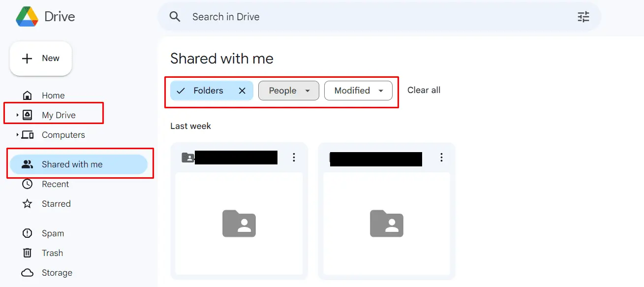644x287 pixels.
Task: Click the Storage cloud icon
Action: (x=28, y=272)
